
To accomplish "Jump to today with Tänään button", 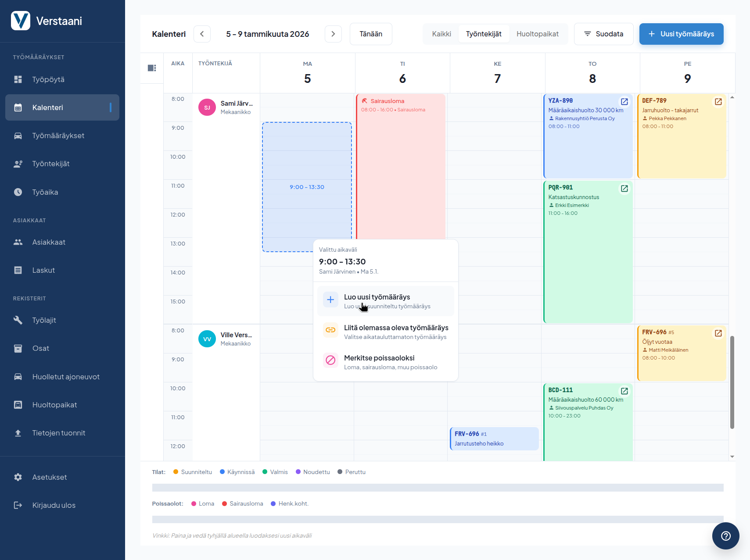I will 371,34.
